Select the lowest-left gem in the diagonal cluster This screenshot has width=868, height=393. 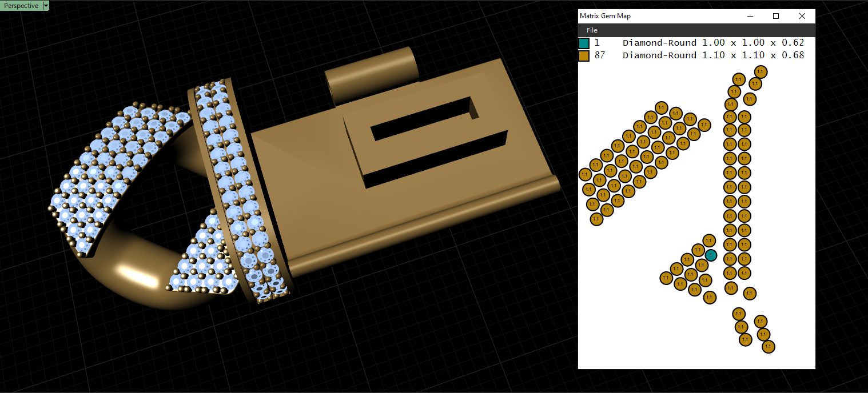[596, 219]
